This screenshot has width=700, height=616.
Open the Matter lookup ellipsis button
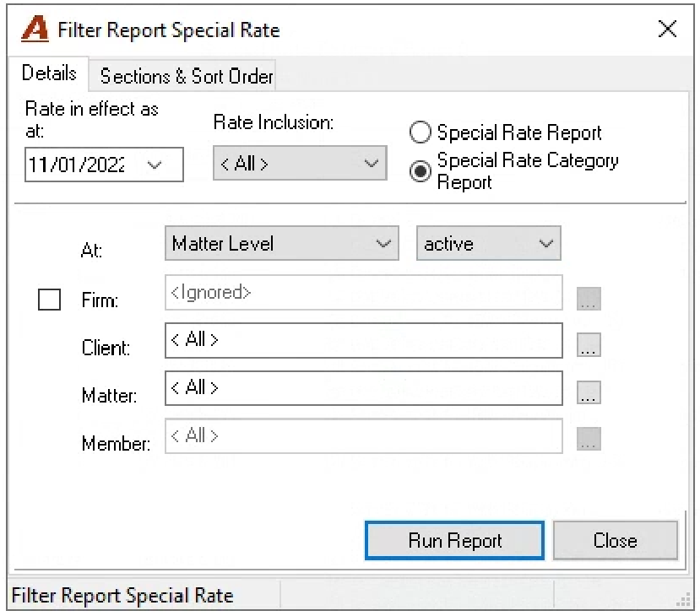pyautogui.click(x=589, y=392)
